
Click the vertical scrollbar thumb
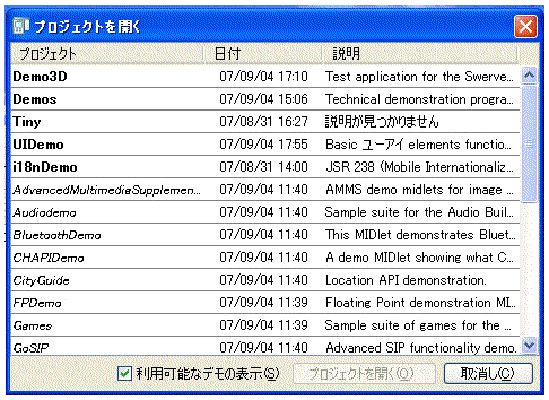pyautogui.click(x=529, y=143)
